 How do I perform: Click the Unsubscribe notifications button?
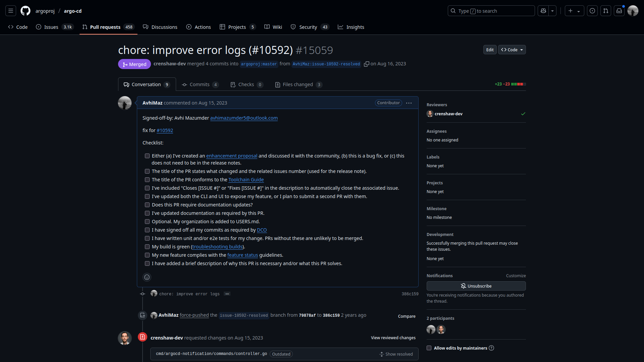476,286
